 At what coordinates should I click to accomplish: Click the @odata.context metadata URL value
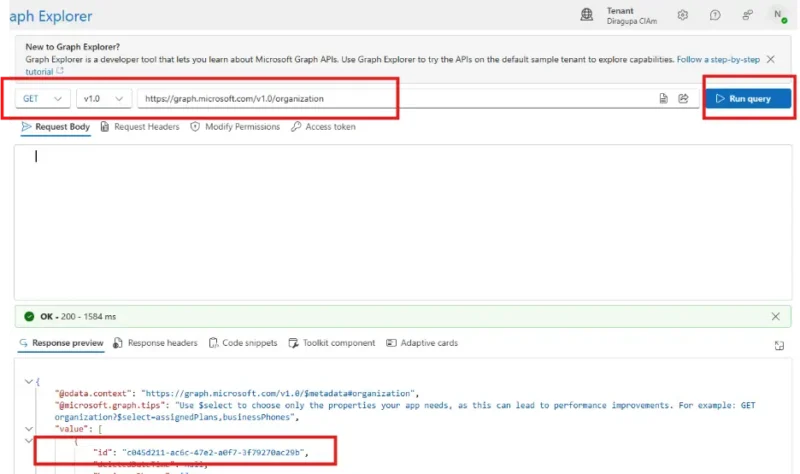pyautogui.click(x=279, y=393)
